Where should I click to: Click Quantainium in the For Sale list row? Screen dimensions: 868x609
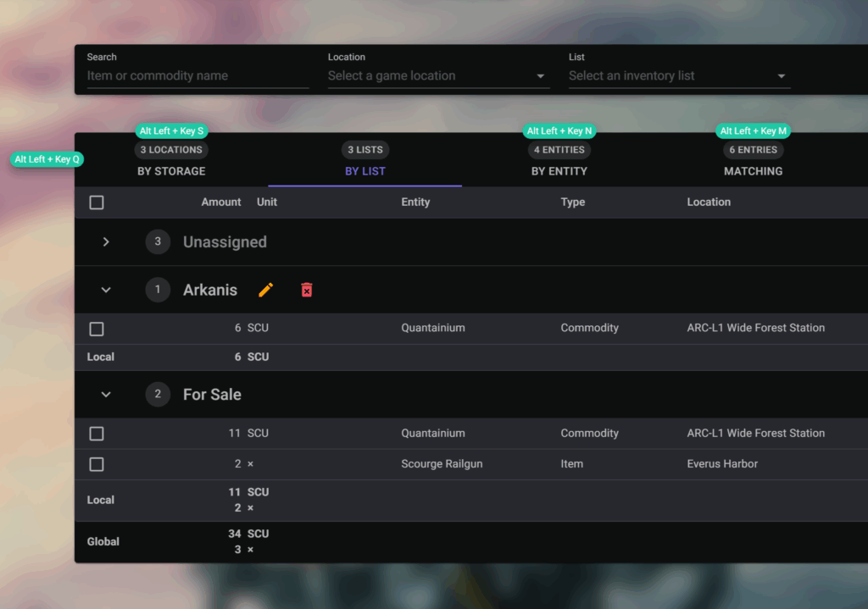(x=433, y=433)
